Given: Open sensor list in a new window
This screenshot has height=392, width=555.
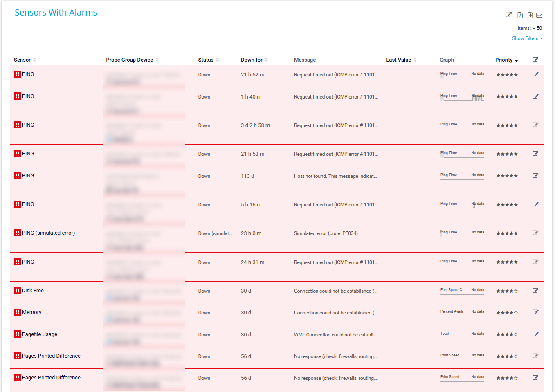Looking at the screenshot, I should pyautogui.click(x=508, y=15).
